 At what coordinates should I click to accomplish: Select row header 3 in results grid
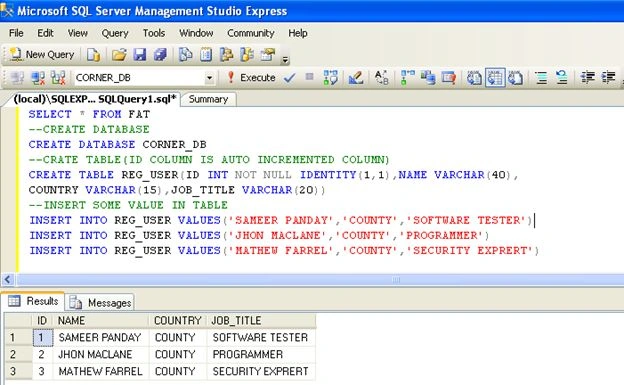(x=18, y=371)
